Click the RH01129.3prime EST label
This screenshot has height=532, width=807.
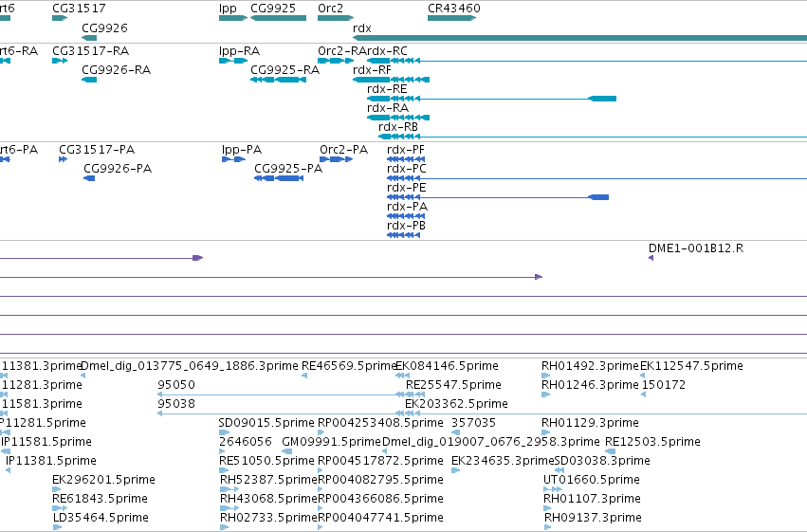pos(590,423)
